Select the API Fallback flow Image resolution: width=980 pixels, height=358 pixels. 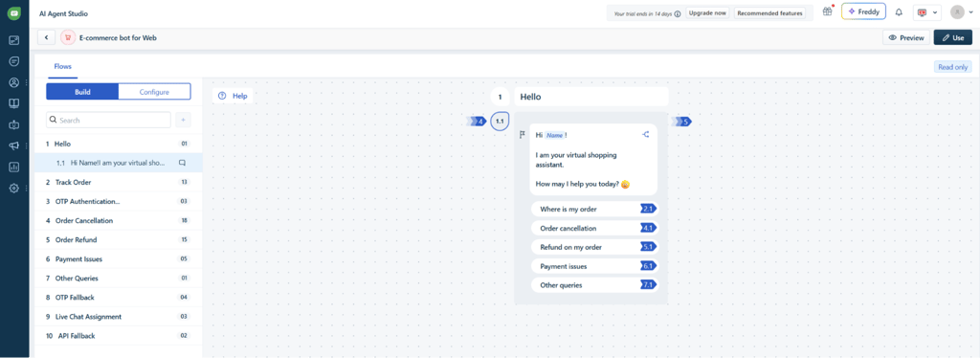click(118, 336)
